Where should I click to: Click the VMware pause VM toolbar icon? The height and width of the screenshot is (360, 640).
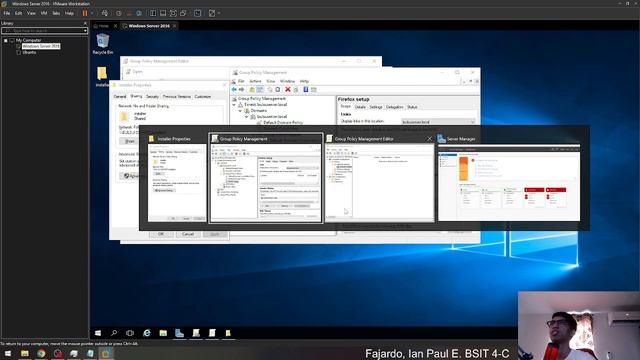point(85,13)
